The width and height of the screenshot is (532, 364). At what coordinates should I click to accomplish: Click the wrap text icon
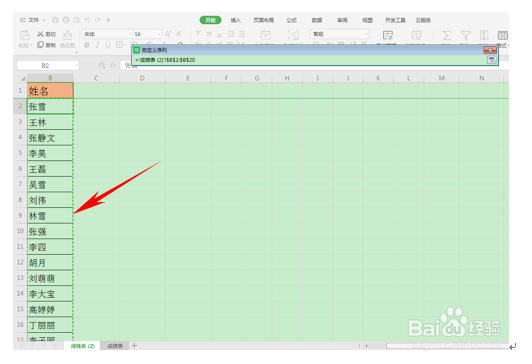point(293,35)
